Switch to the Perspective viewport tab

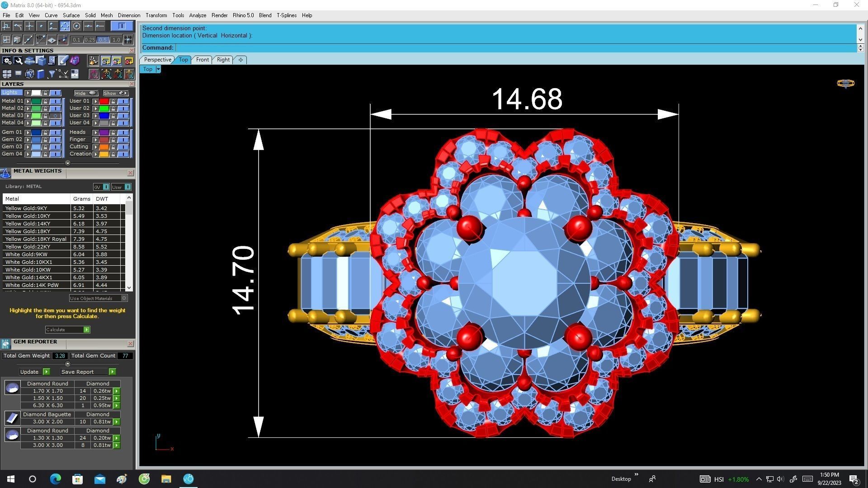tap(157, 60)
